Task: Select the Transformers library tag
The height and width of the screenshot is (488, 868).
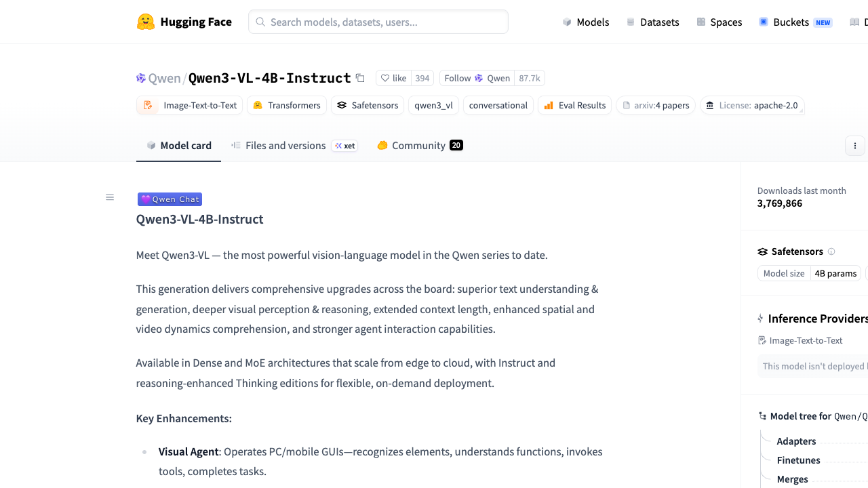Action: click(x=287, y=105)
